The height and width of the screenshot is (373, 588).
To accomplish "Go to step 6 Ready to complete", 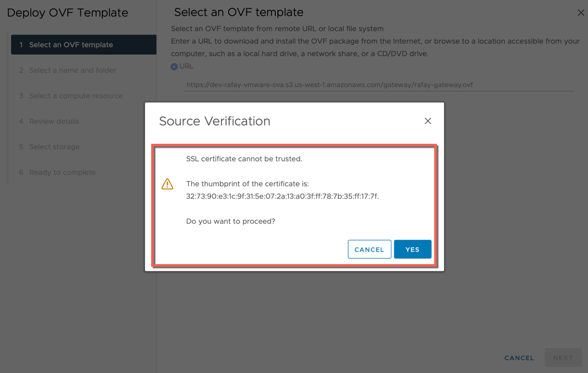I will point(57,172).
